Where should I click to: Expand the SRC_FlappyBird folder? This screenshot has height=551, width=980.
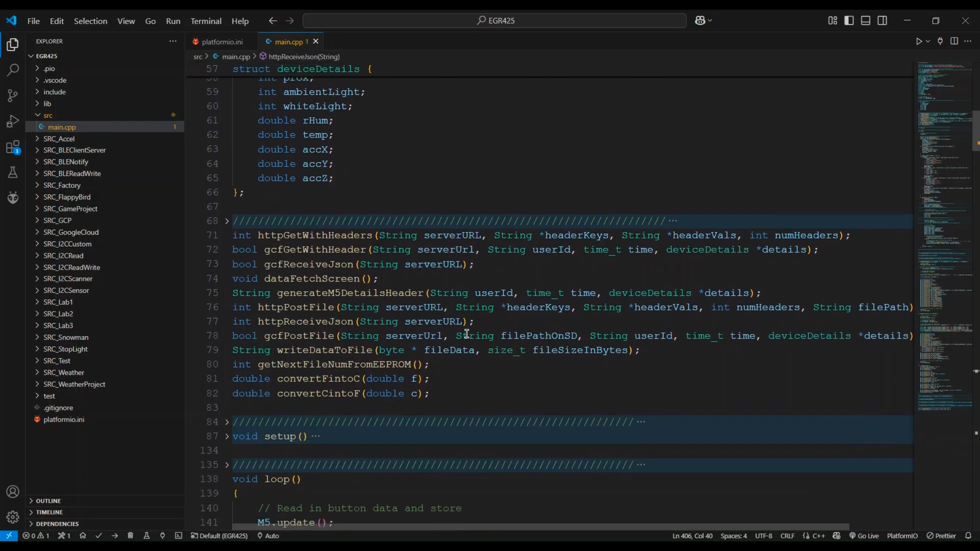pos(67,197)
